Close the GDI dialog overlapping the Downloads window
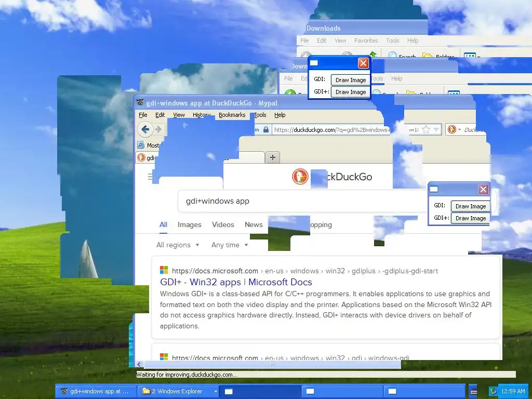The width and height of the screenshot is (532, 399). (363, 63)
